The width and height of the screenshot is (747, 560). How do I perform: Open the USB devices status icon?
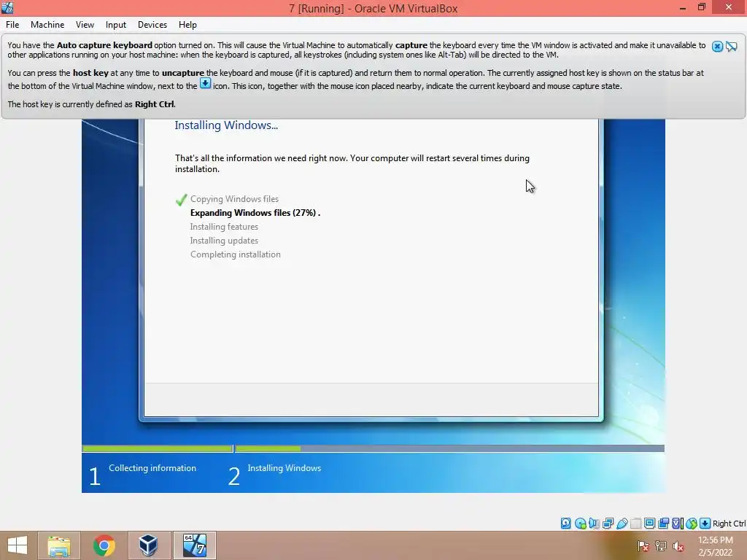[x=622, y=524]
